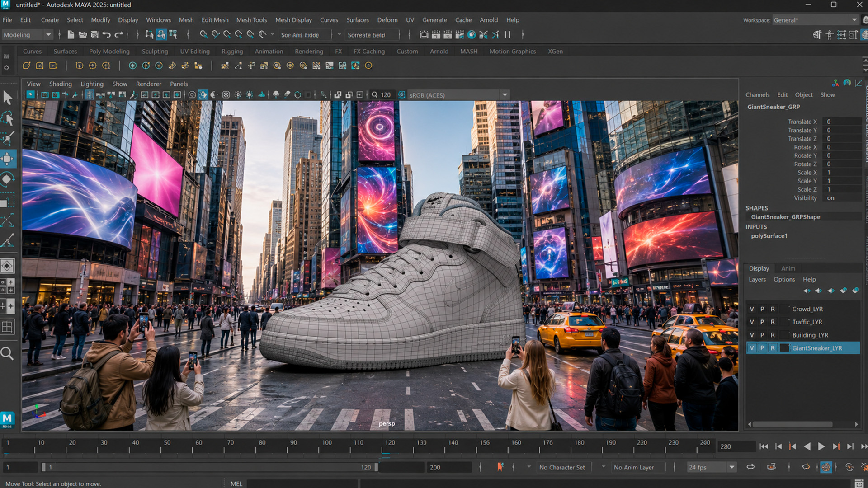Toggle R display type on Traffic_LYR
The image size is (868, 488).
[773, 322]
